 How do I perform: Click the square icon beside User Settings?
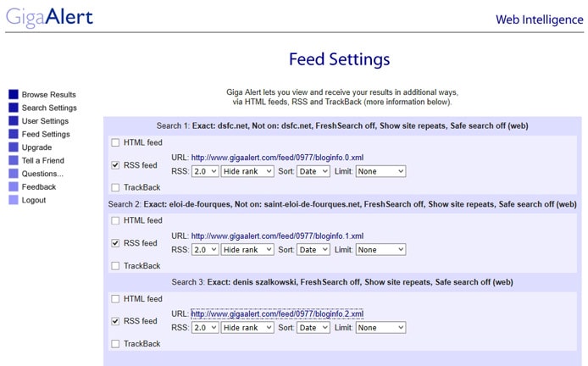tap(14, 121)
